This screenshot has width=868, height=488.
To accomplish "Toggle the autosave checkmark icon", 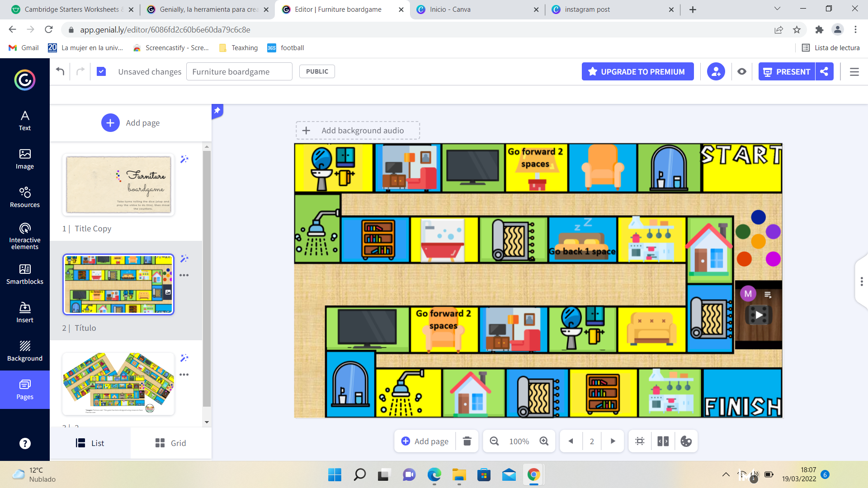I will pos(101,71).
